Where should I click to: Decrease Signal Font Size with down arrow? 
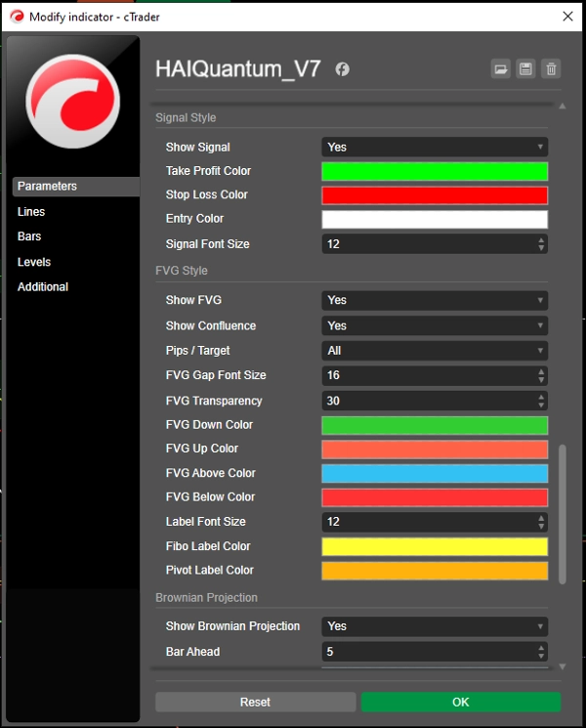(541, 248)
